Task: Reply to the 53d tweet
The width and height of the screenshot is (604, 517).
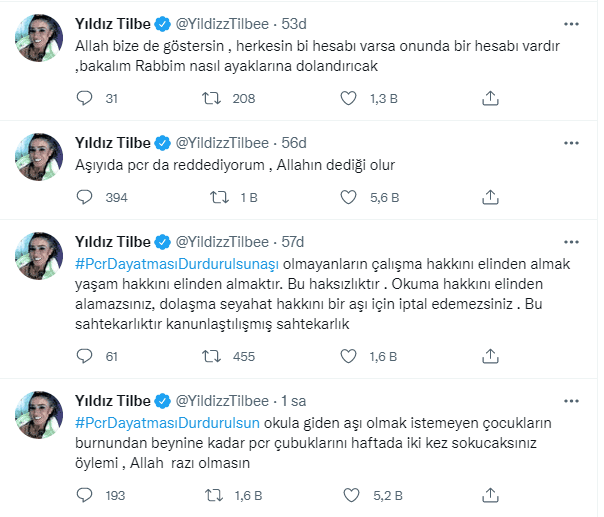Action: 86,98
